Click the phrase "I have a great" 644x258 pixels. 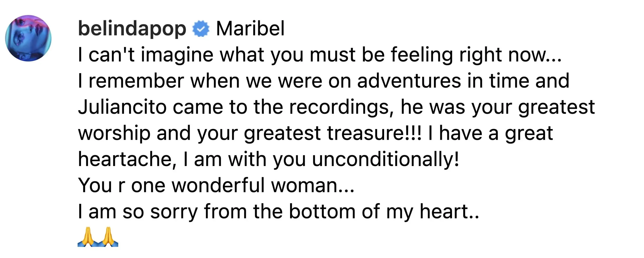point(491,133)
